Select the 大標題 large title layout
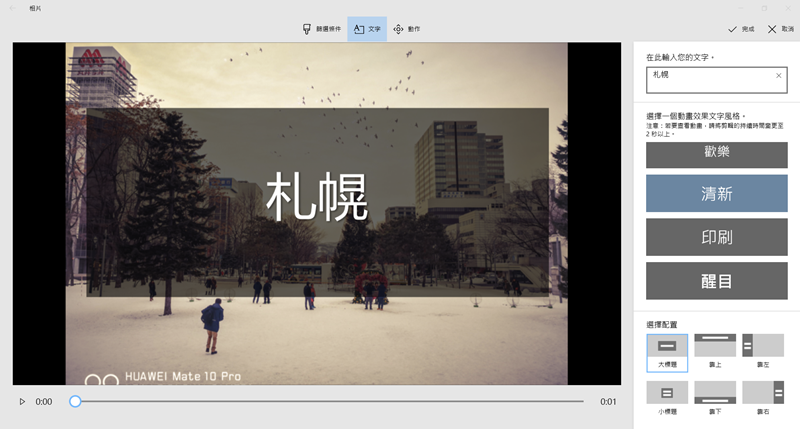This screenshot has height=429, width=800. coord(667,352)
